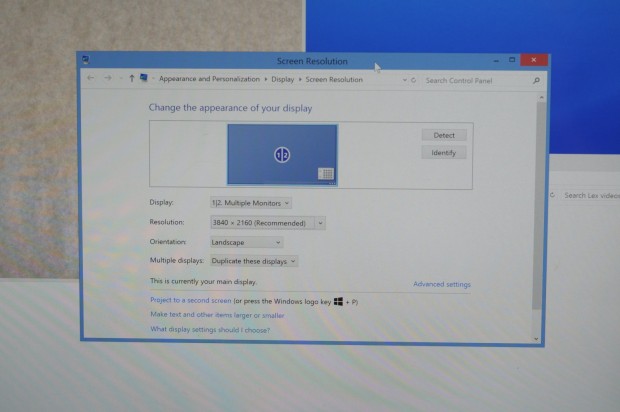620x412 pixels.
Task: Click the search field in background window
Action: coord(591,195)
